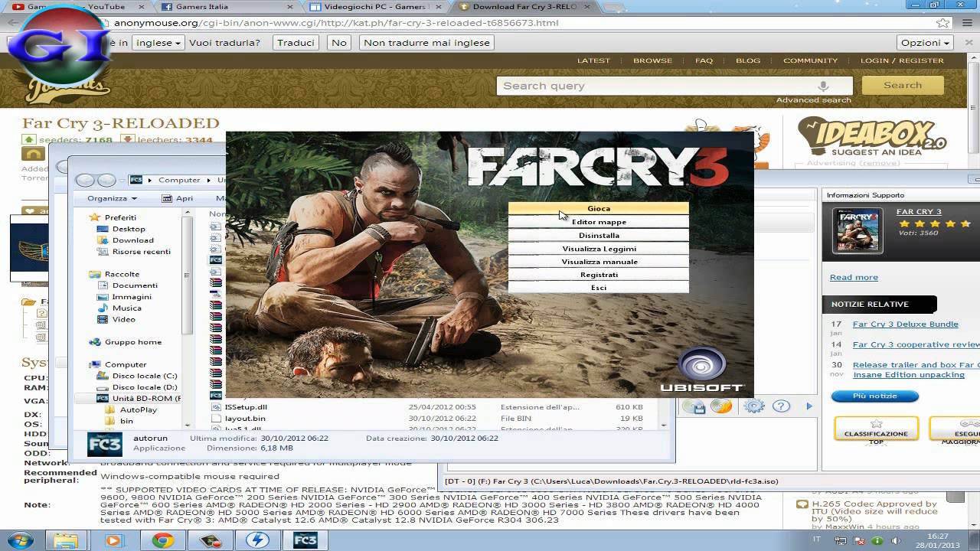This screenshot has width=980, height=551.
Task: Open the Organizza dropdown in Explorer
Action: (x=112, y=198)
